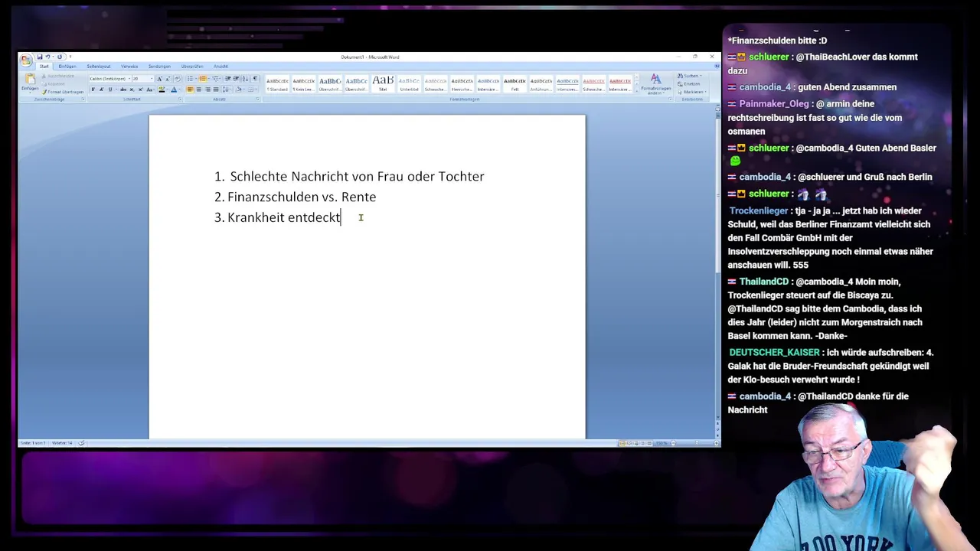
Task: Toggle superscript formatting
Action: click(x=141, y=90)
